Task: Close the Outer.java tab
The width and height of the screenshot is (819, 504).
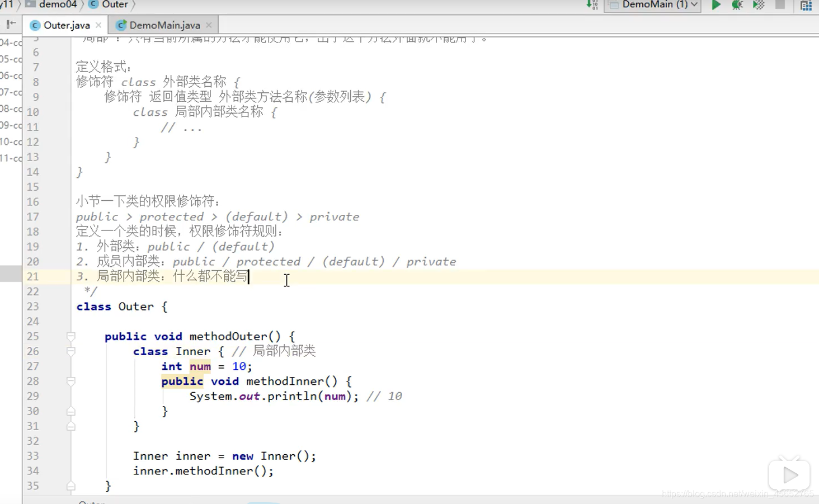Action: pyautogui.click(x=98, y=25)
